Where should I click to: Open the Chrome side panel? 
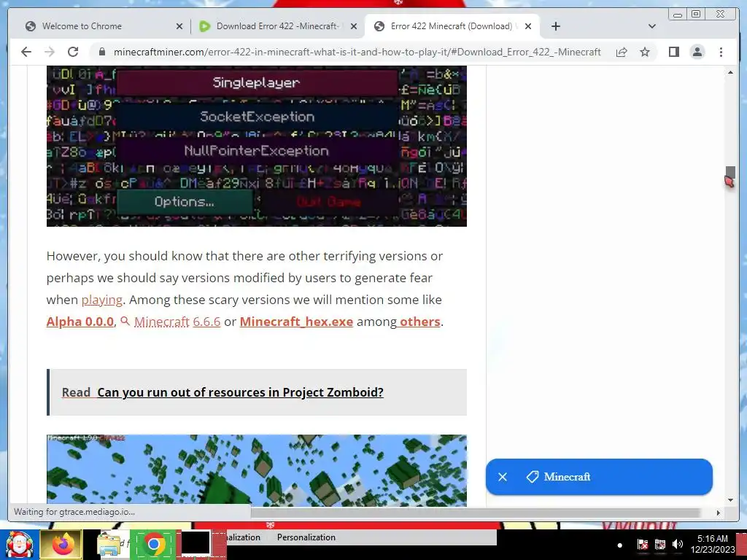[673, 52]
